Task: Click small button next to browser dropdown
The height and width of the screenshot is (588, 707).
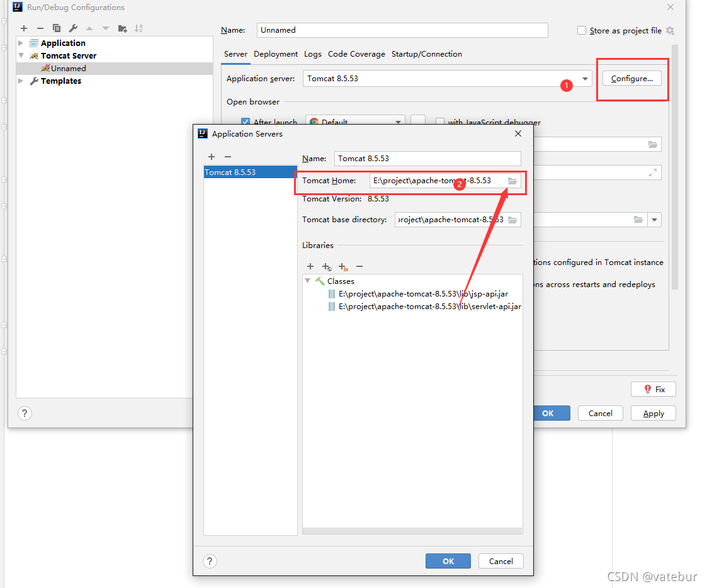Action: click(418, 120)
